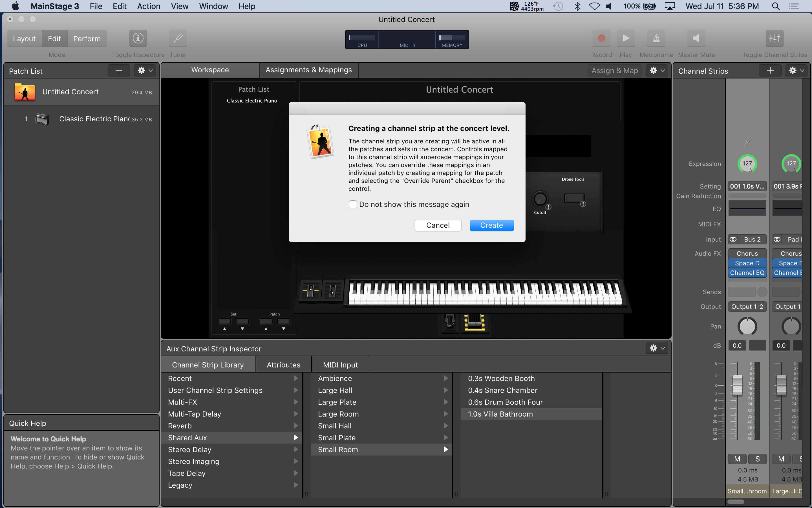Click the sustain pedal below keyboard

(450, 321)
